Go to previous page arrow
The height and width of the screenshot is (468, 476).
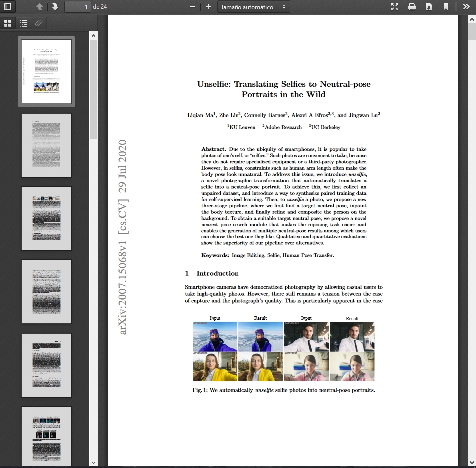point(40,7)
